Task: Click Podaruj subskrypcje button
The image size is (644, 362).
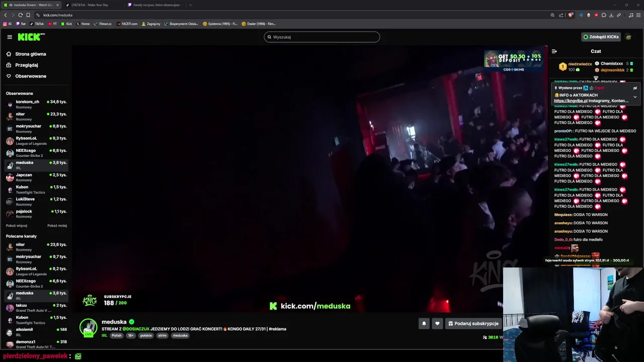Action: [473, 324]
